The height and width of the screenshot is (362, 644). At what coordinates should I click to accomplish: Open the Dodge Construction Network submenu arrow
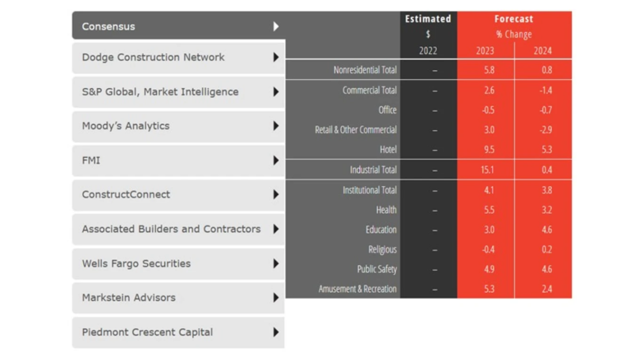point(276,57)
